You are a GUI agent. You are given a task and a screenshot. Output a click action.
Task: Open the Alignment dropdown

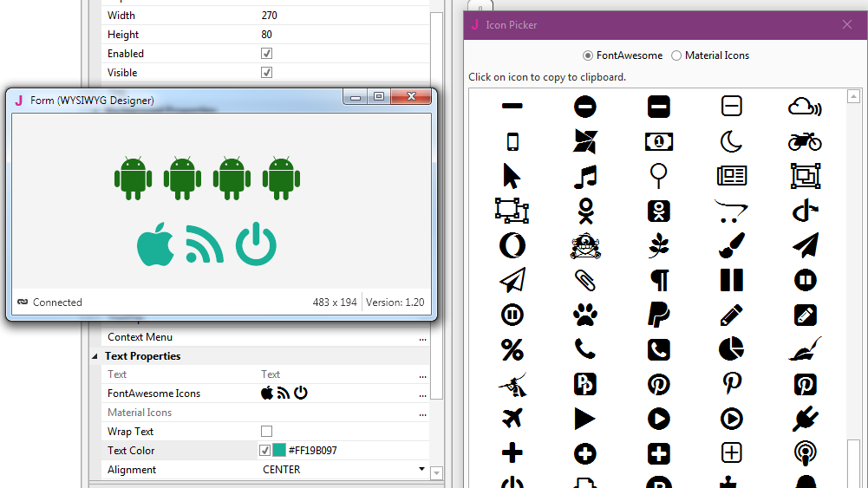tap(421, 469)
